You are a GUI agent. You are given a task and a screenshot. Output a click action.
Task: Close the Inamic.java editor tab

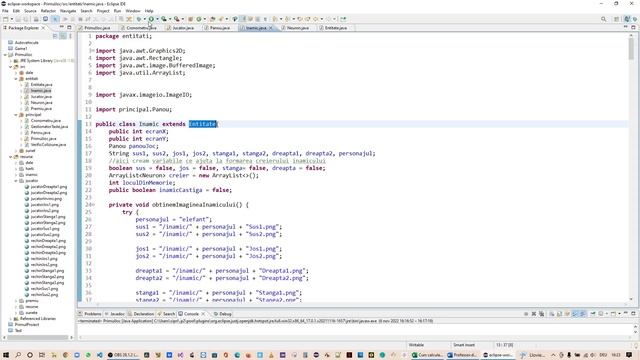[271, 28]
